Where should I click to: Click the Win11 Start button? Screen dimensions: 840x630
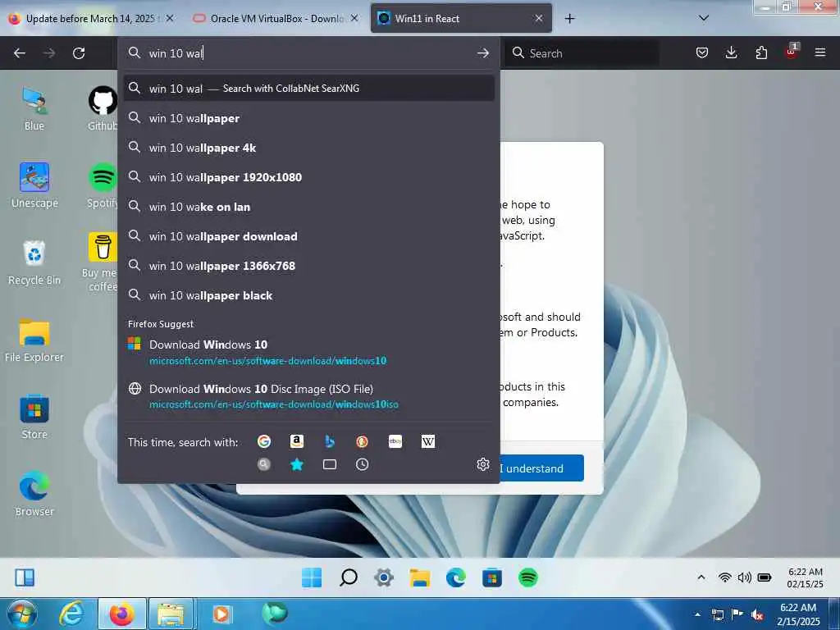coord(312,577)
